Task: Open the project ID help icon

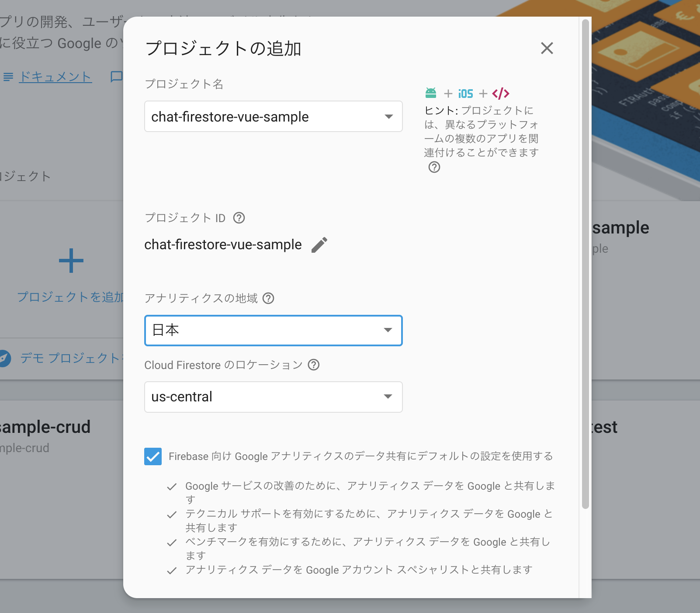Action: [x=239, y=218]
